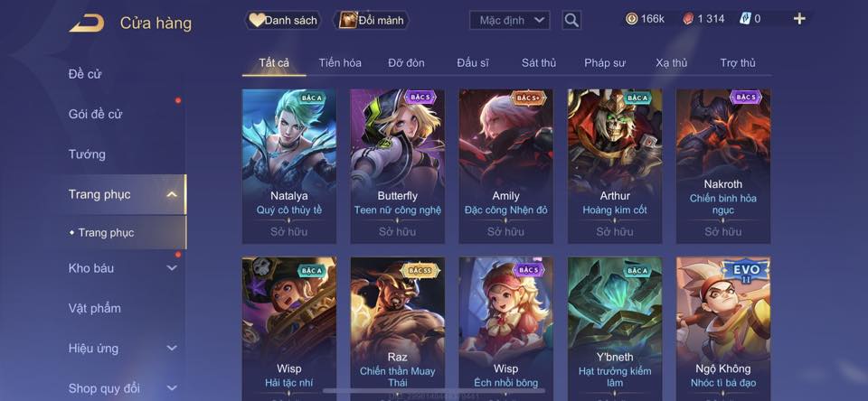This screenshot has width=868, height=401.
Task: Tap the golden back arrow icon
Action: click(x=87, y=23)
